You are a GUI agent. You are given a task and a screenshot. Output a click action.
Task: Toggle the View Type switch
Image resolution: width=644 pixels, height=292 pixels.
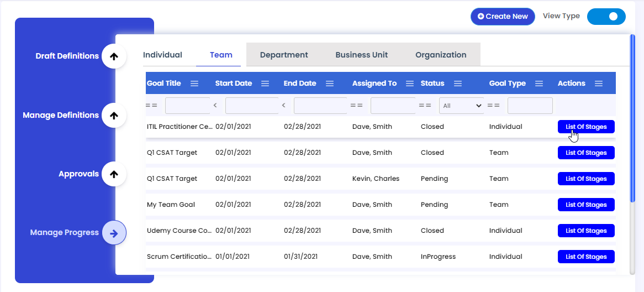tap(606, 17)
